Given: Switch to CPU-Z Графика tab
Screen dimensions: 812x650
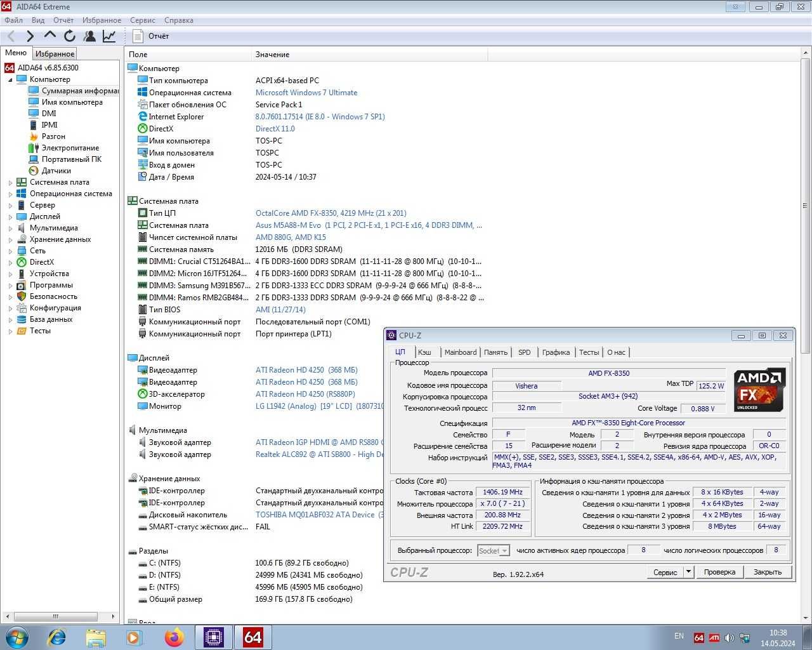Looking at the screenshot, I should (556, 352).
